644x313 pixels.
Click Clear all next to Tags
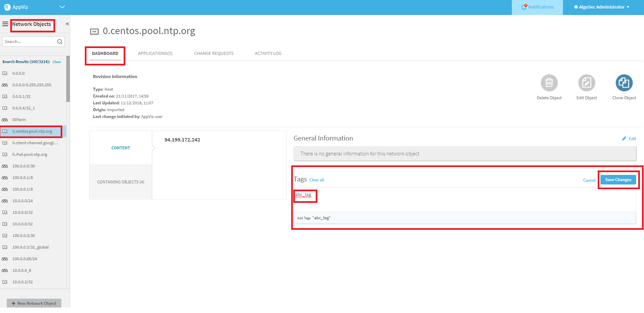316,180
